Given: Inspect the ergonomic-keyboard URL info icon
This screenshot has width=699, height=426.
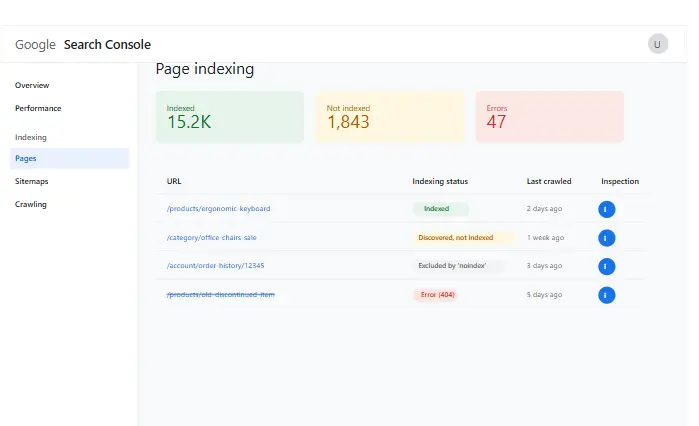Looking at the screenshot, I should pyautogui.click(x=606, y=209).
